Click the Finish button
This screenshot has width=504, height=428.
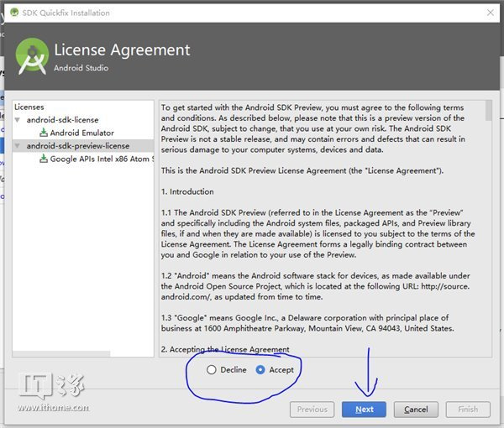pyautogui.click(x=468, y=410)
